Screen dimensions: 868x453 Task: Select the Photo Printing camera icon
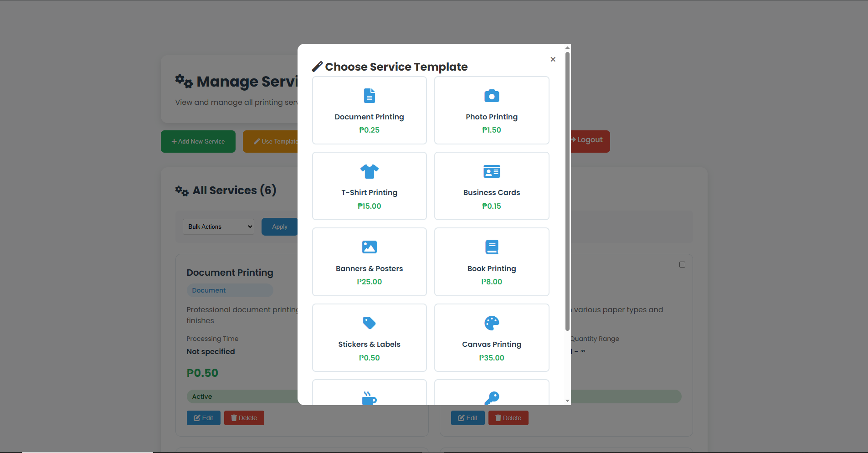[491, 96]
